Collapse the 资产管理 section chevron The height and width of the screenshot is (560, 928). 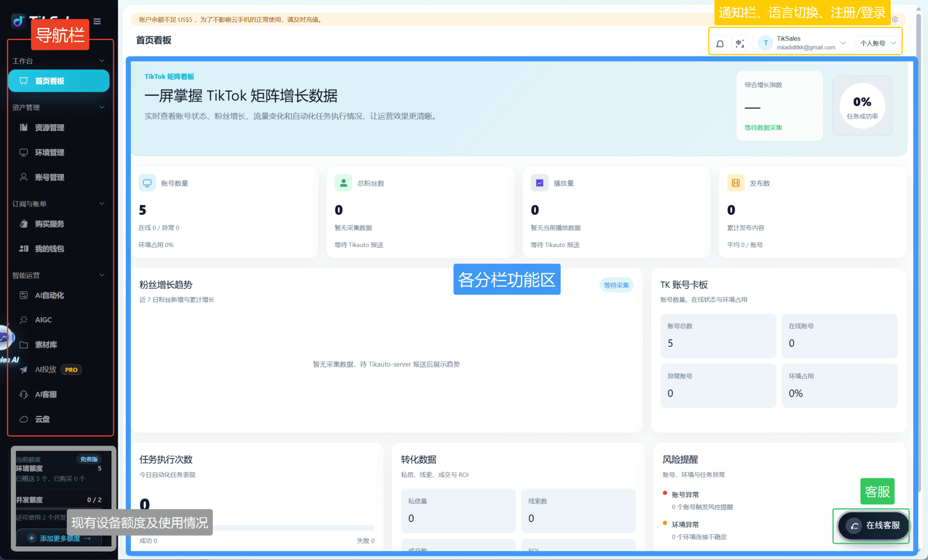[102, 107]
